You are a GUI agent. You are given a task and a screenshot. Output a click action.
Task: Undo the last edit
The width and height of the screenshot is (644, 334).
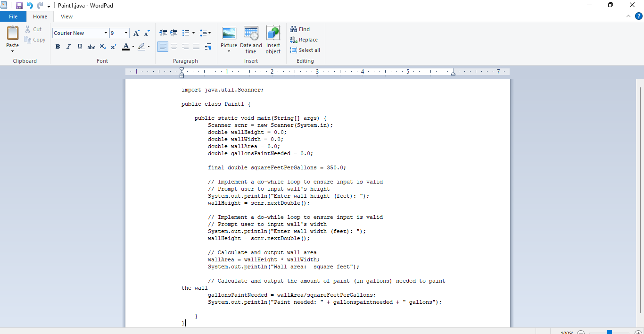(29, 5)
